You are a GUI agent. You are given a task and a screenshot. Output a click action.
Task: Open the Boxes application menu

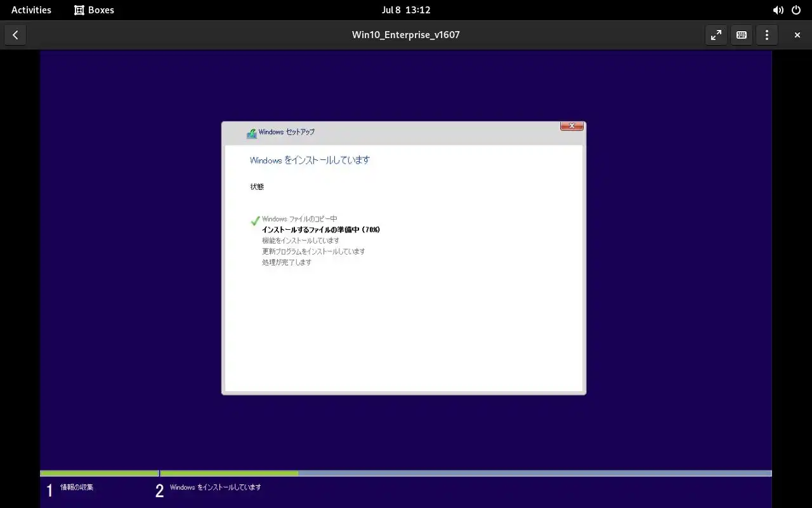[x=95, y=10]
